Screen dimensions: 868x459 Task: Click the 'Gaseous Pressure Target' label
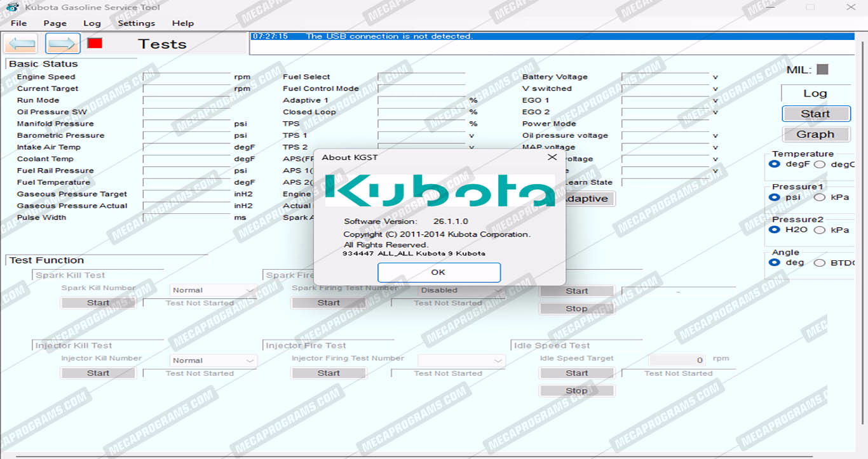point(72,194)
